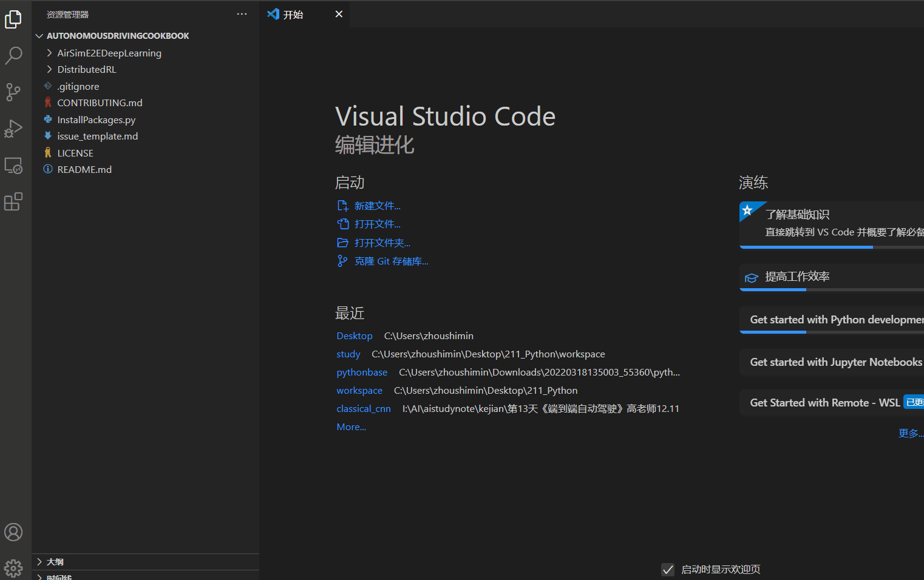Screen dimensions: 924x580
Task: Open Get Started with Remote - WSL
Action: tap(832, 403)
